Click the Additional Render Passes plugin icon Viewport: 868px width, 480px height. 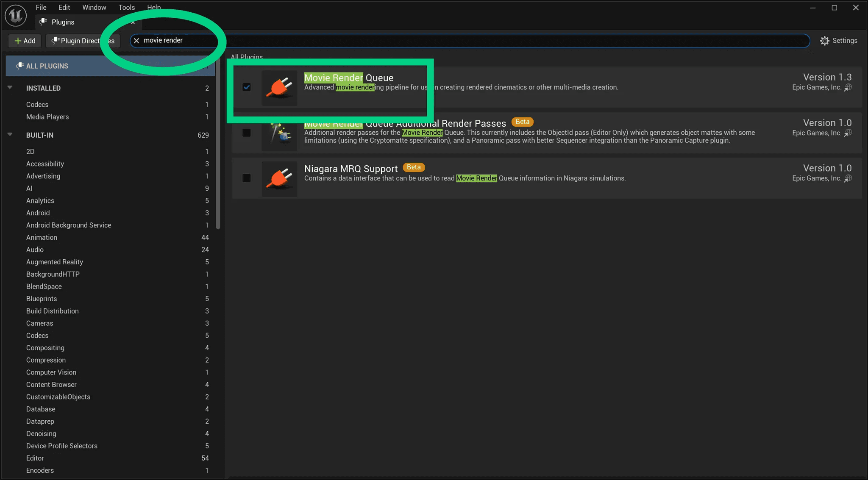pyautogui.click(x=279, y=133)
